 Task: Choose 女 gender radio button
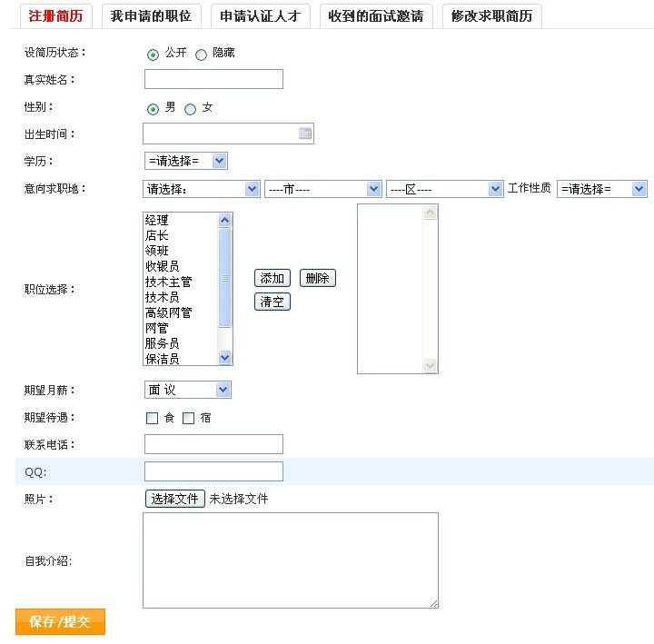(190, 109)
